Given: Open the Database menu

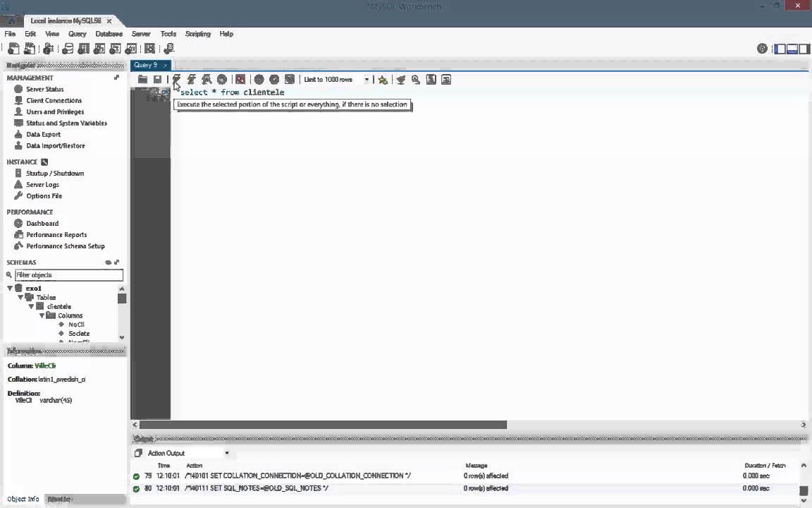Looking at the screenshot, I should [x=109, y=34].
